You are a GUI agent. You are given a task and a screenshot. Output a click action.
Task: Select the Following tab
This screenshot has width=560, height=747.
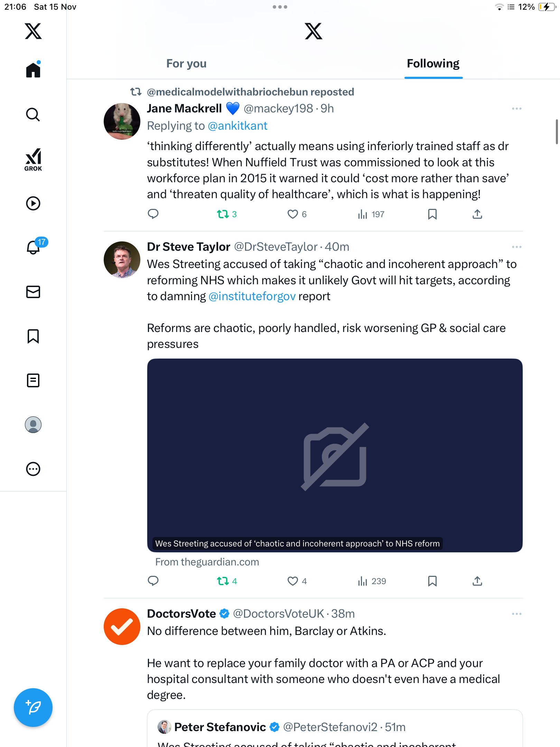[x=433, y=64]
